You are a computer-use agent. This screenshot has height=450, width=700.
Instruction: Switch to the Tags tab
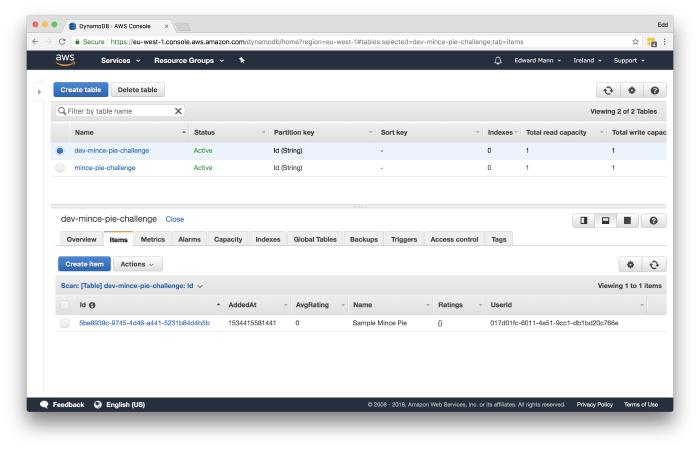click(x=499, y=239)
